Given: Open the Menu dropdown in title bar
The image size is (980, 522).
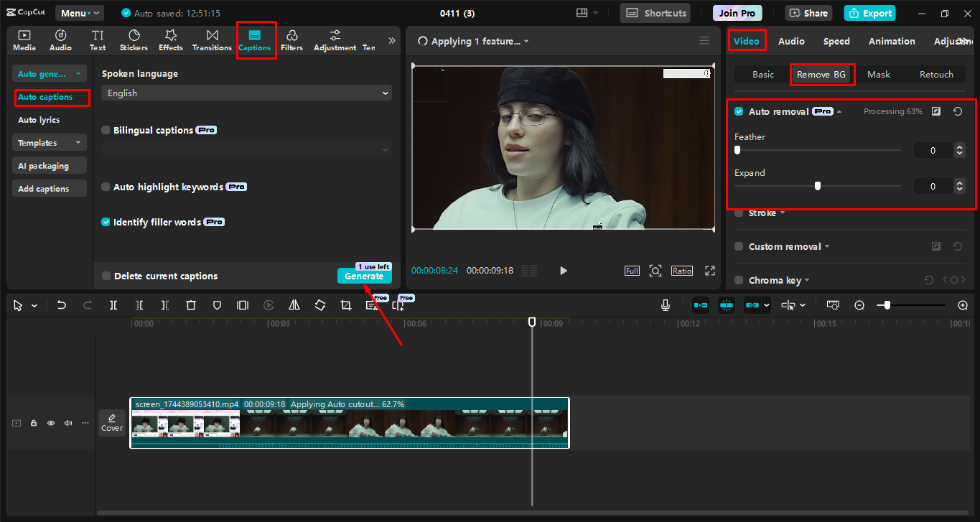Looking at the screenshot, I should (79, 13).
